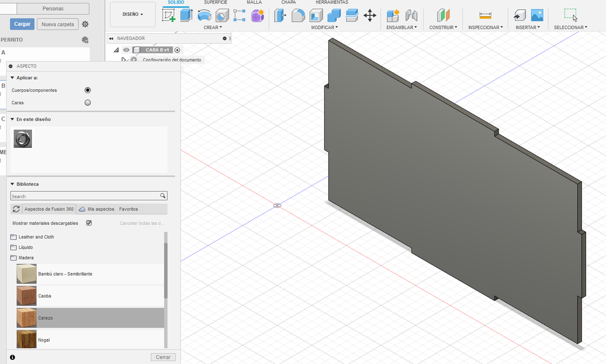Choose the Revolve tool
The width and height of the screenshot is (606, 364).
click(204, 15)
